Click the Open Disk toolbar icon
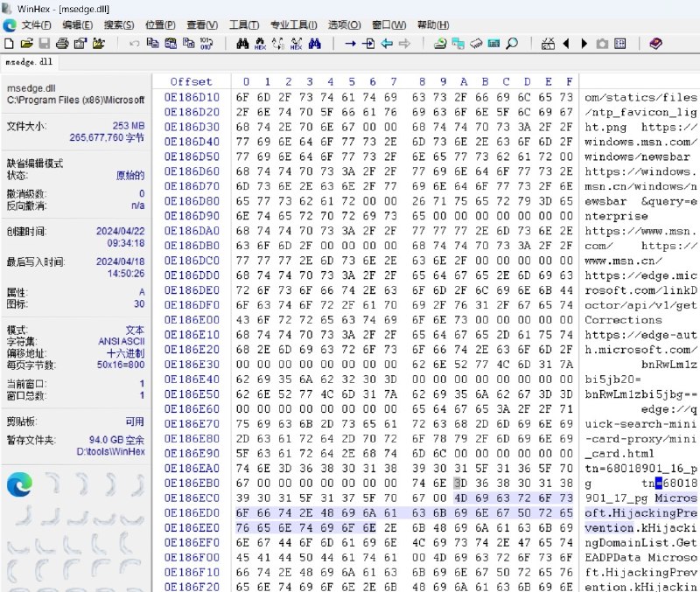 click(x=440, y=43)
